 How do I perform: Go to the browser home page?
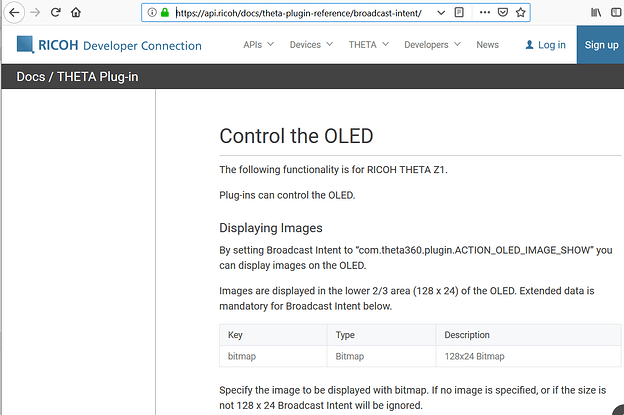[76, 13]
